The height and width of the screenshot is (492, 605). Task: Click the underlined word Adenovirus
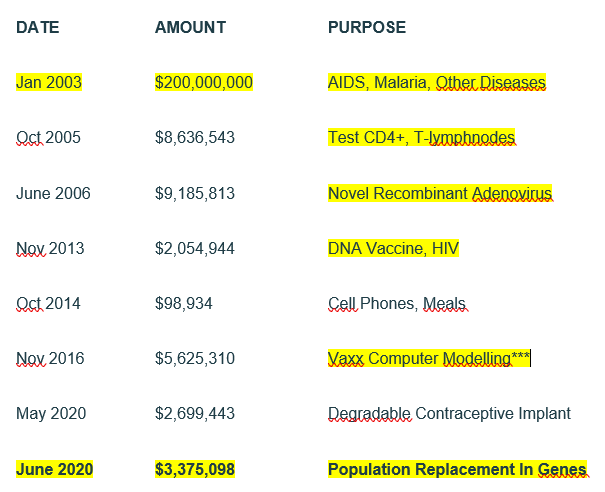pyautogui.click(x=512, y=193)
